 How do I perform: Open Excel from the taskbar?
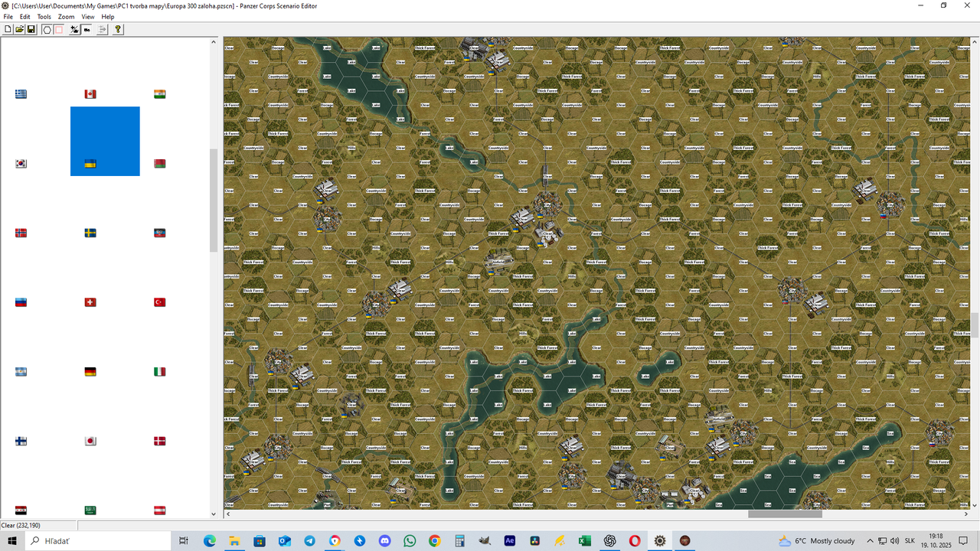coord(584,540)
